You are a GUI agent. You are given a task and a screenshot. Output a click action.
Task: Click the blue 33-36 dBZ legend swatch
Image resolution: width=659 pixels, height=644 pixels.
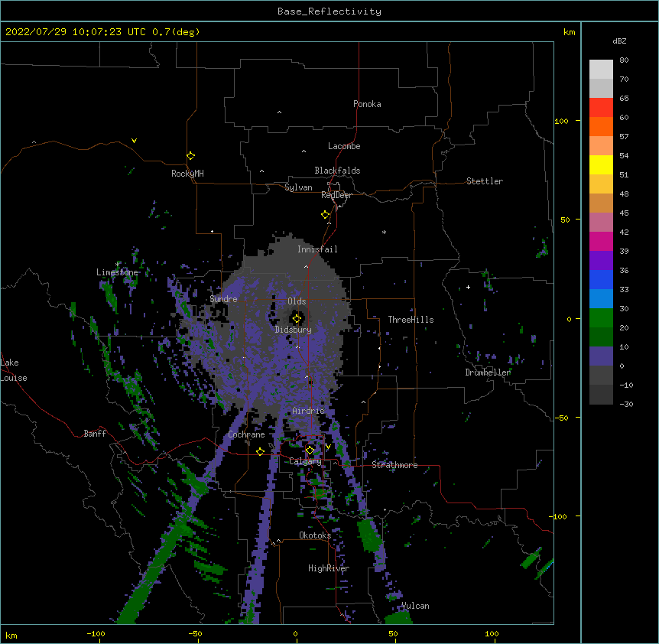[x=601, y=279]
